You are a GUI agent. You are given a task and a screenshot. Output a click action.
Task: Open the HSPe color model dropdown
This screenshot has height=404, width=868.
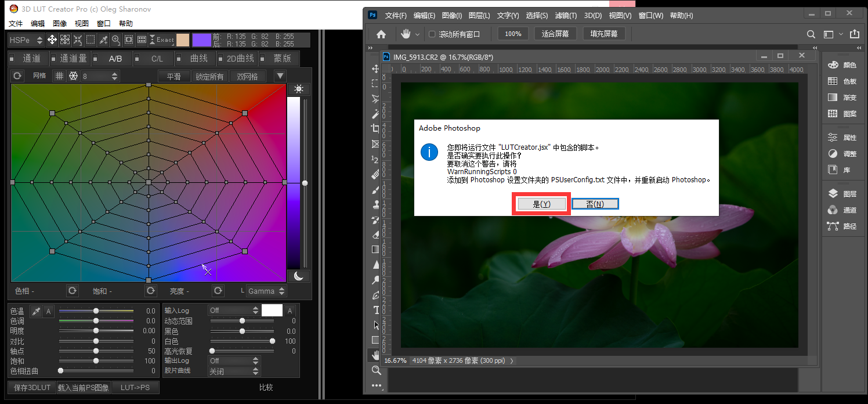(27, 40)
